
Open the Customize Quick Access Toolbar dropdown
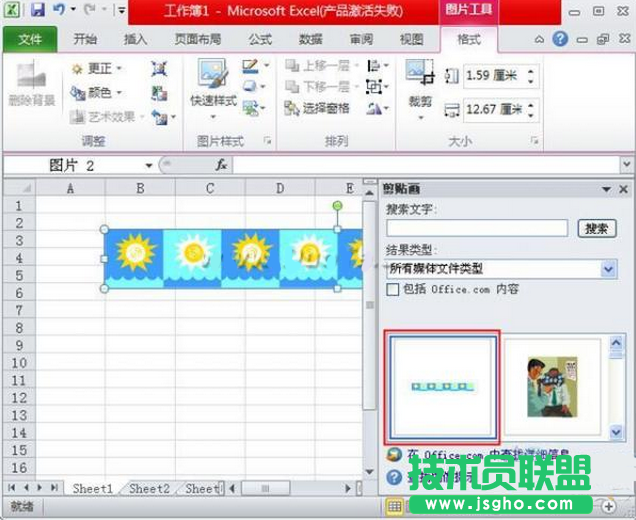(x=121, y=10)
